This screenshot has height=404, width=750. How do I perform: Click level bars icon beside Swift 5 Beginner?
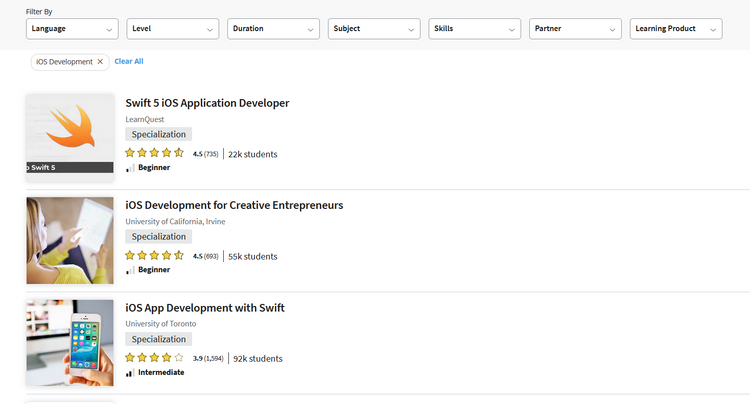pyautogui.click(x=130, y=168)
